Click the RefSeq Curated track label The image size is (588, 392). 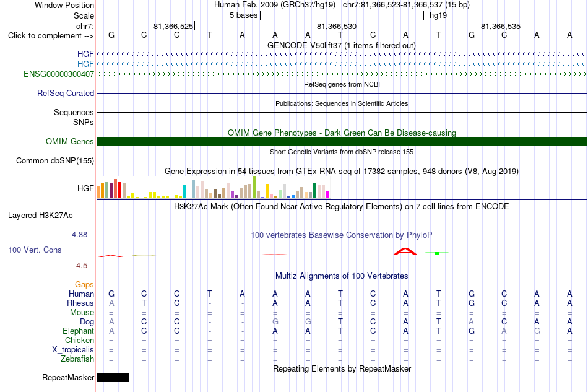(x=65, y=93)
